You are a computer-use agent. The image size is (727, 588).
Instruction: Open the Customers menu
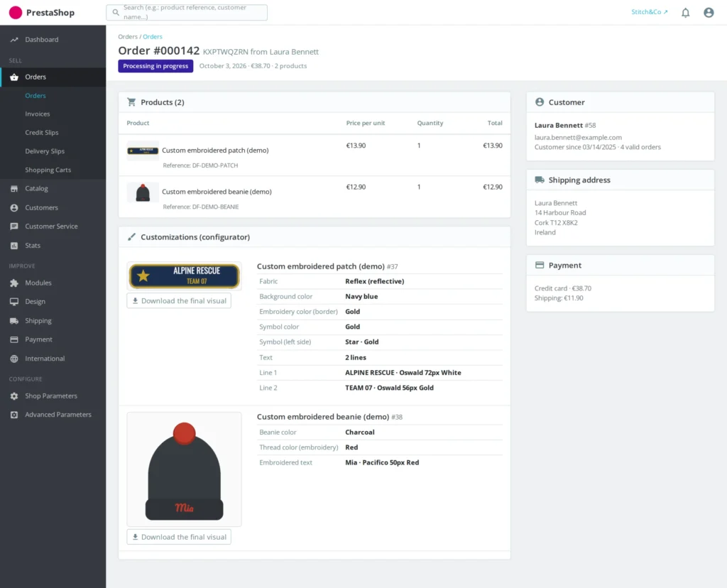pyautogui.click(x=42, y=208)
